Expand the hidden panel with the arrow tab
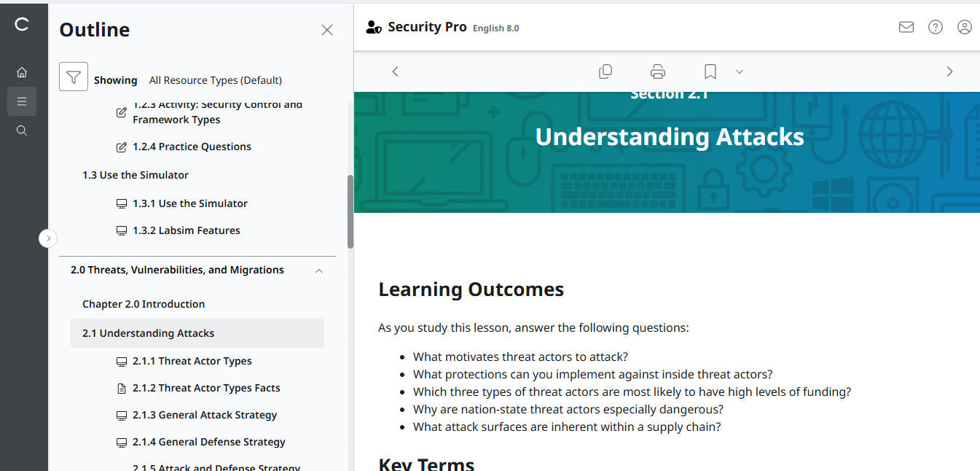Screen dimensions: 980x471 pos(48,238)
